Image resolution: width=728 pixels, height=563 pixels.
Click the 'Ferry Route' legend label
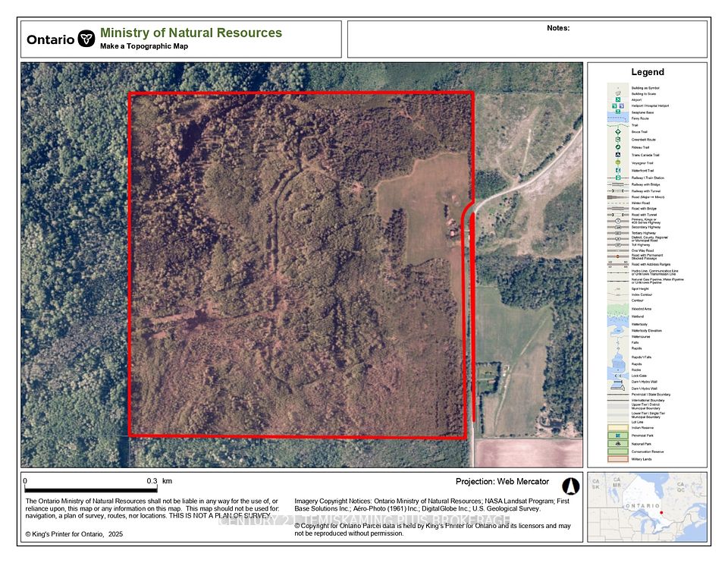(x=640, y=118)
